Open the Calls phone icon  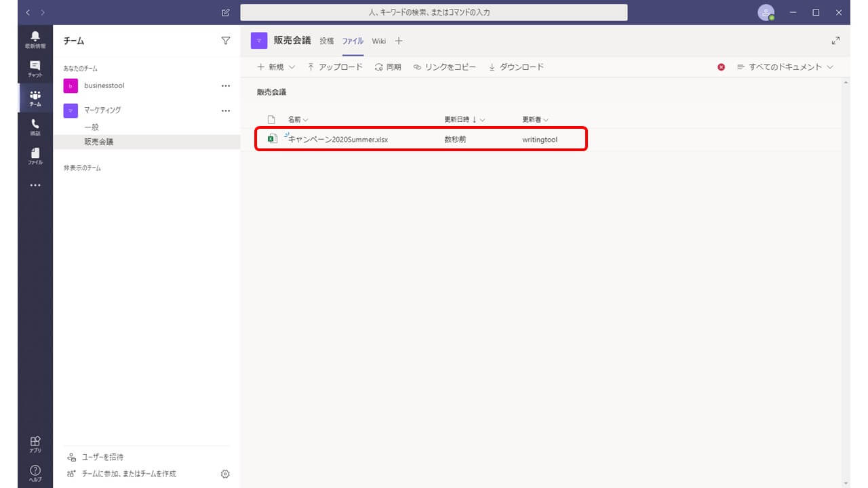35,127
